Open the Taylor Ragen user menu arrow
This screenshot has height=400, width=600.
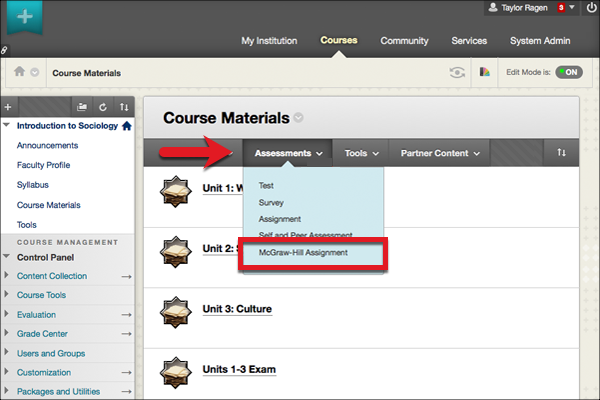571,7
